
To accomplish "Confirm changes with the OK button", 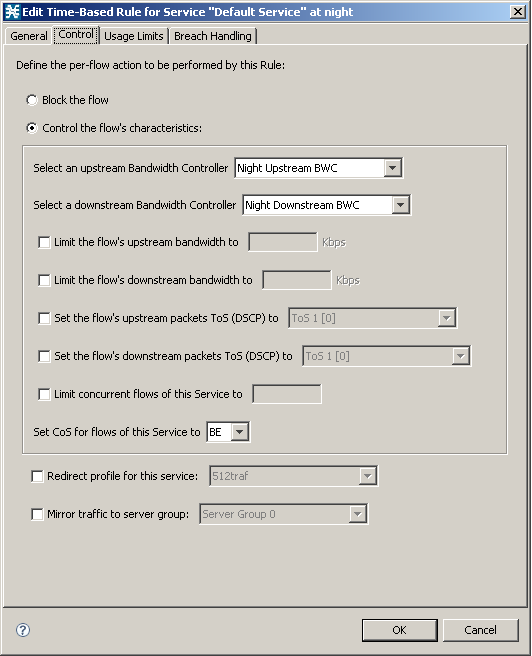I will (399, 630).
